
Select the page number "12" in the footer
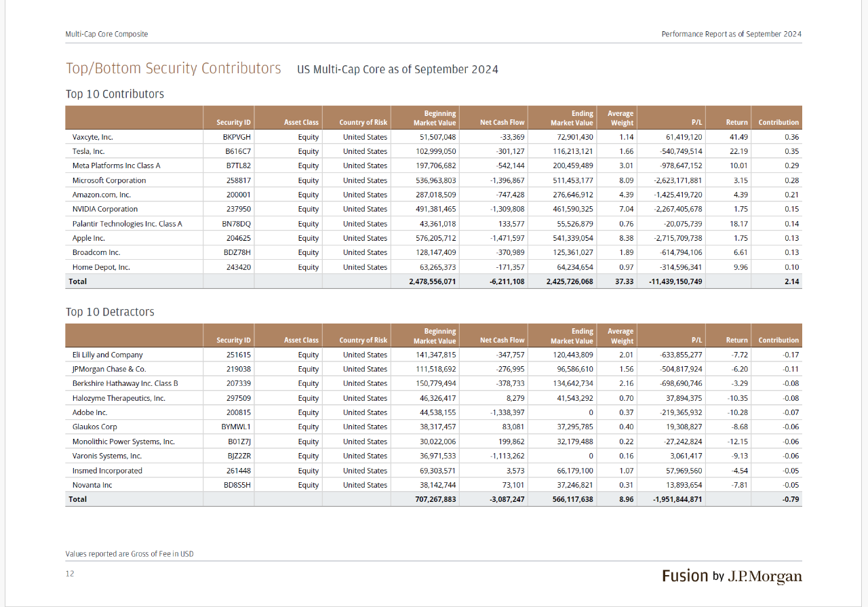[70, 574]
